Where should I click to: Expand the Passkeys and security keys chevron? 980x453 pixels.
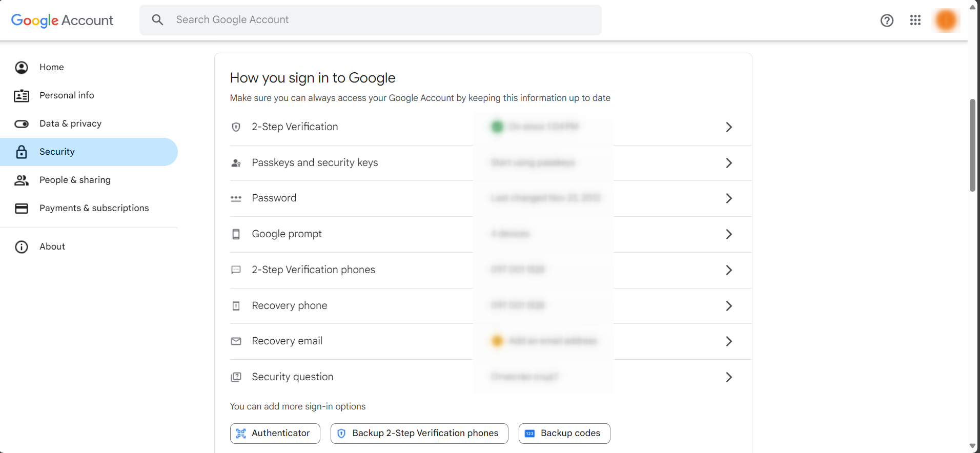729,163
